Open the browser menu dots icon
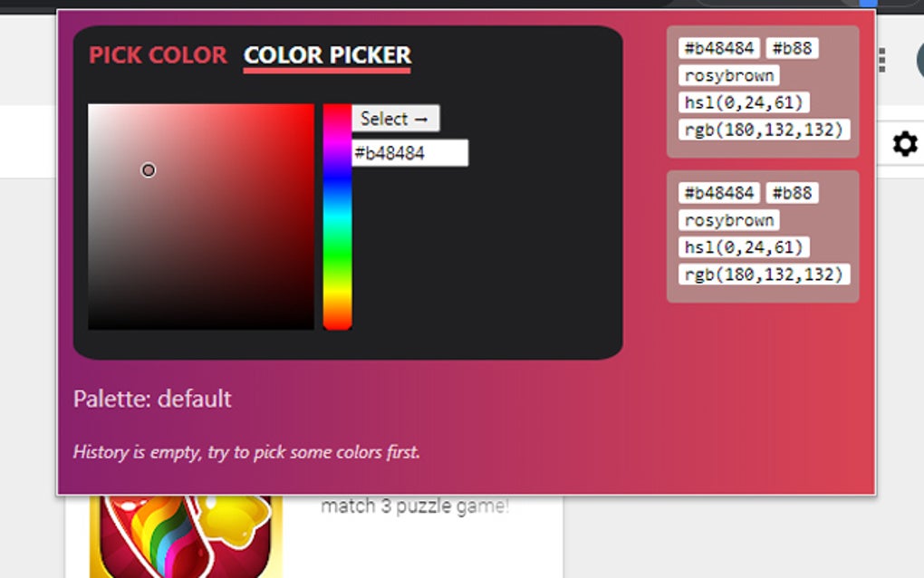This screenshot has width=924, height=578. tap(883, 59)
